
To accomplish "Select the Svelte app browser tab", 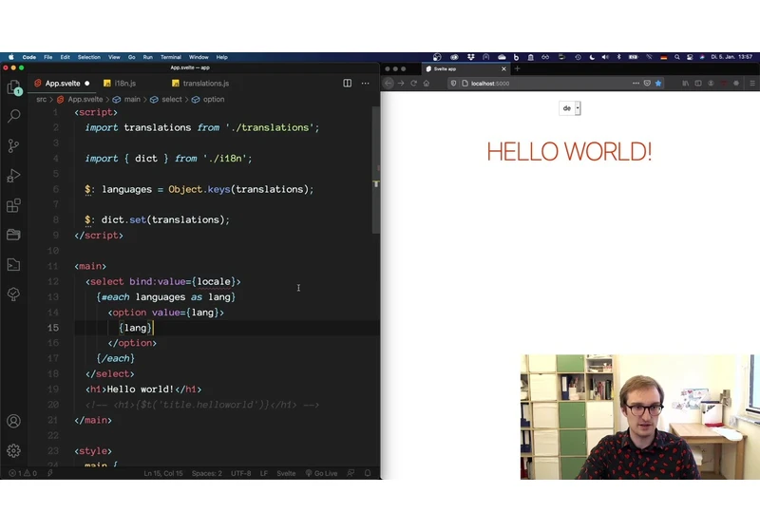I will [x=465, y=68].
